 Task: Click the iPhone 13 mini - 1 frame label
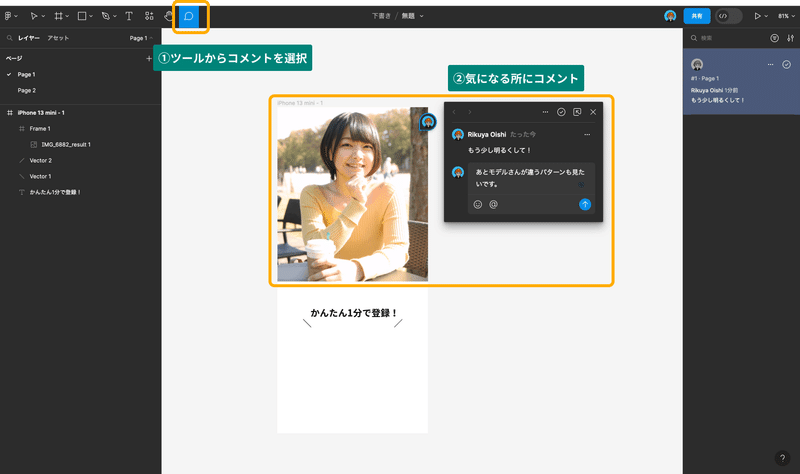coord(300,103)
